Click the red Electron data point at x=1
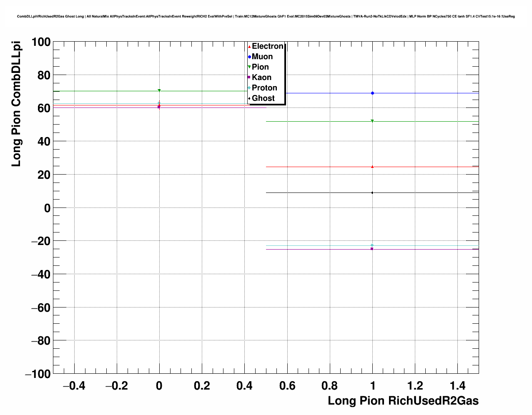 (372, 167)
